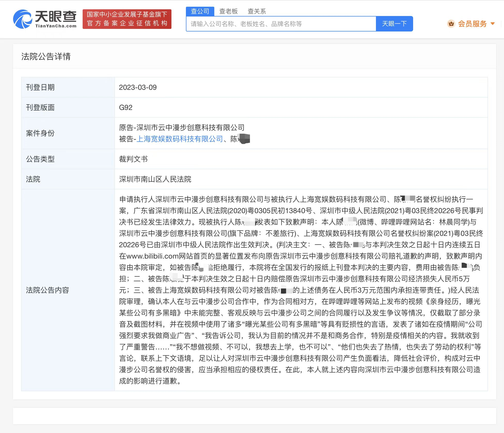Open the 上海宽娱数码科技有限公司 defendant link
The height and width of the screenshot is (433, 504).
(x=179, y=139)
